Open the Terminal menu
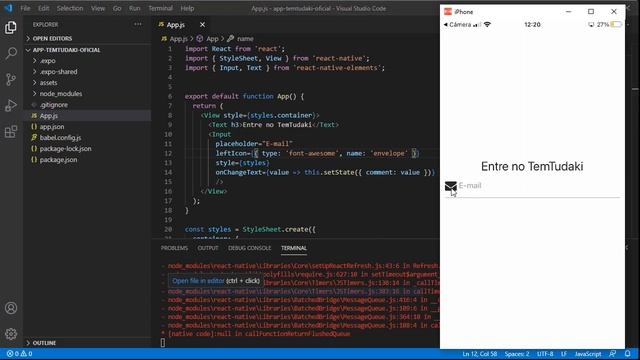 coord(160,8)
